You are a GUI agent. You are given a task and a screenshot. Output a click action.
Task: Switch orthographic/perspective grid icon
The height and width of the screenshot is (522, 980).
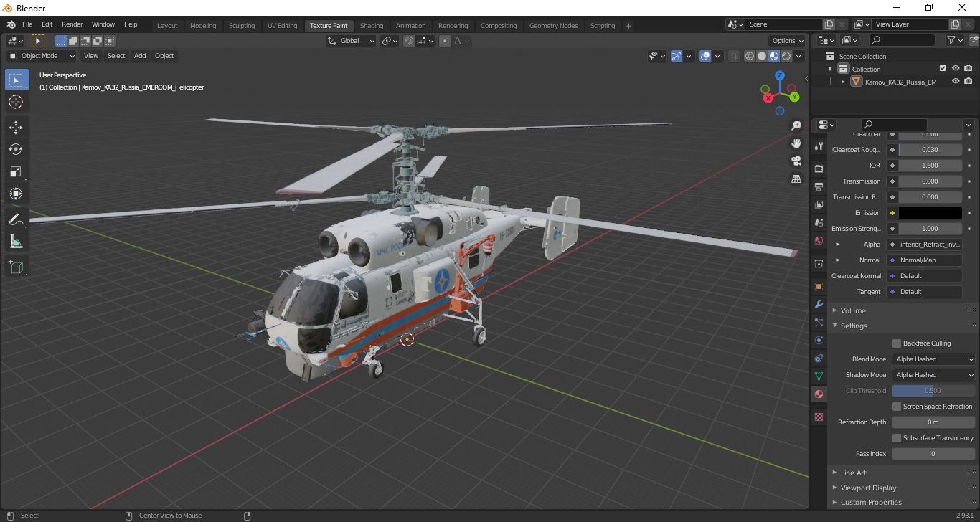[796, 179]
